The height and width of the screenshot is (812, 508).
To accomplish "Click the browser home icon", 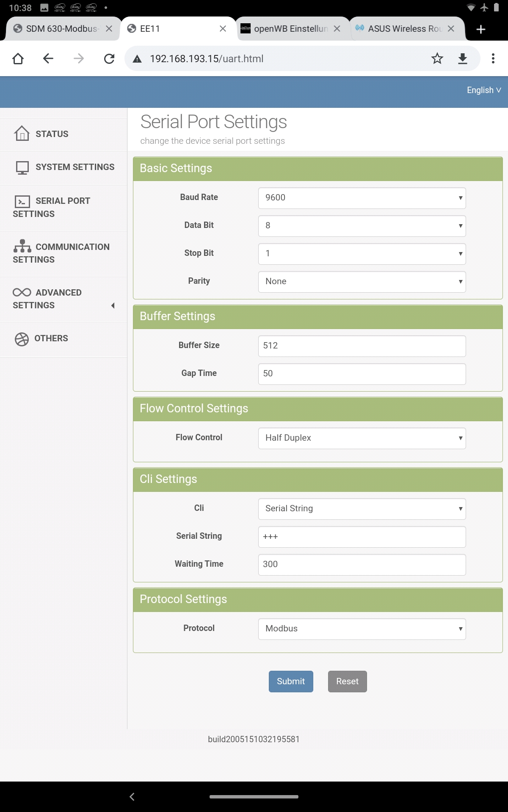I will coord(18,58).
